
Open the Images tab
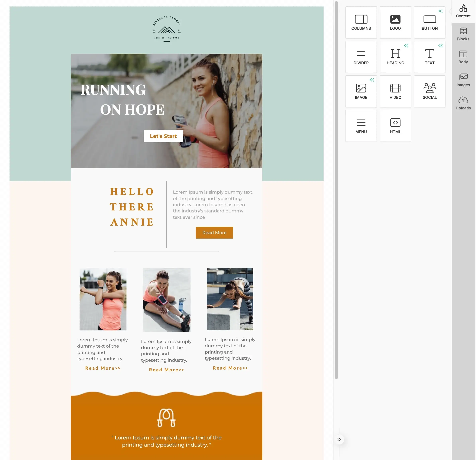pos(463,80)
